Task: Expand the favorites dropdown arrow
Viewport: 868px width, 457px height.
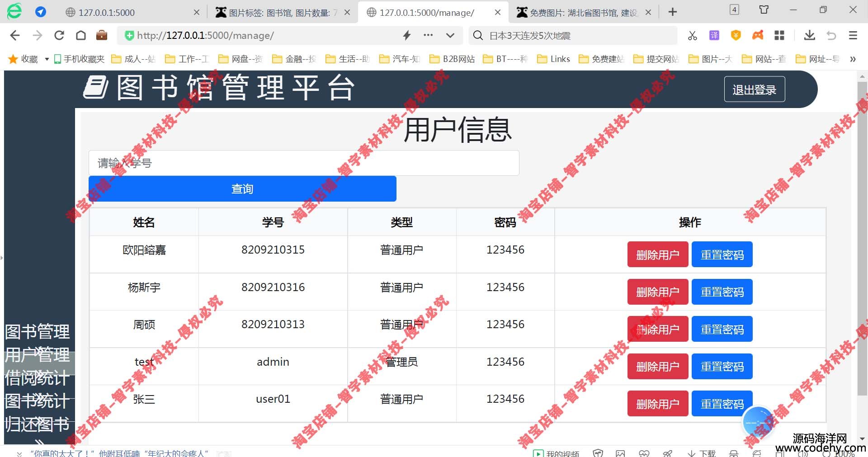Action: click(47, 59)
